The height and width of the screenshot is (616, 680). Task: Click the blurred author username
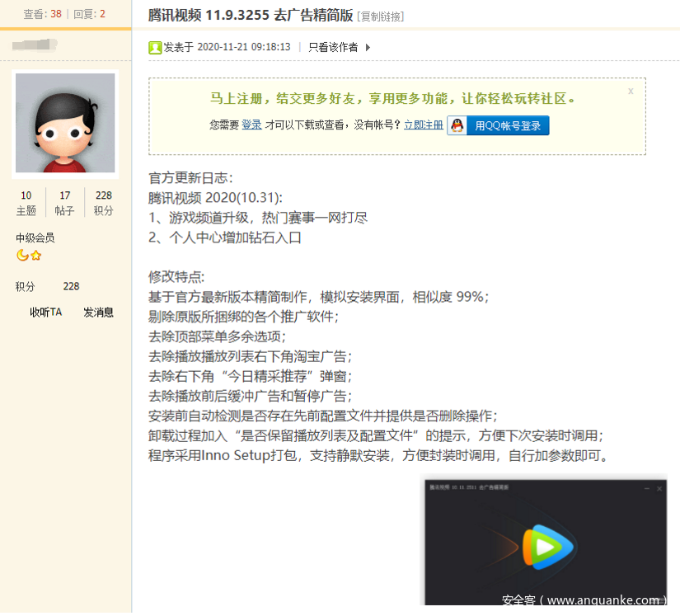coord(35,45)
